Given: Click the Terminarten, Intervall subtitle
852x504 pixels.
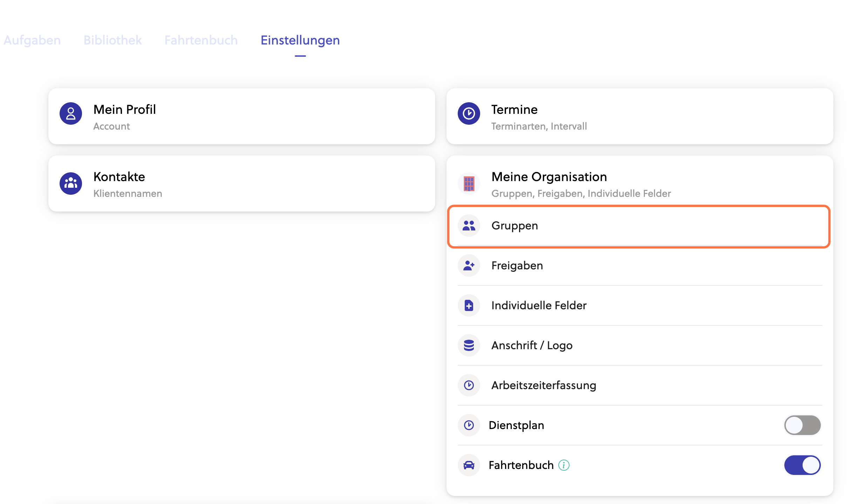Looking at the screenshot, I should [x=539, y=126].
